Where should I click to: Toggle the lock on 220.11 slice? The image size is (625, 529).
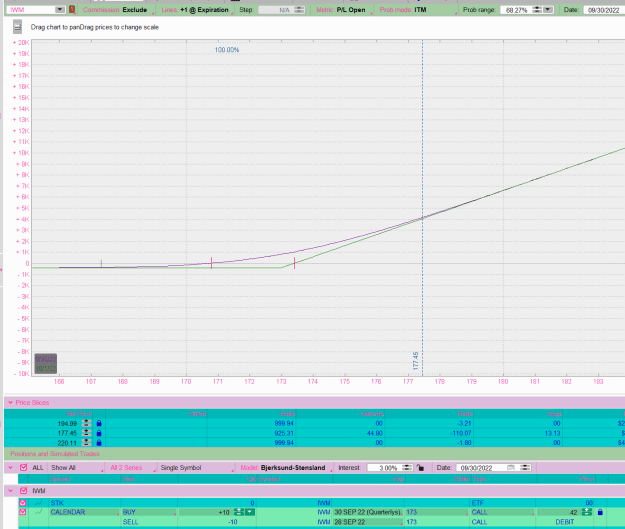click(x=99, y=442)
